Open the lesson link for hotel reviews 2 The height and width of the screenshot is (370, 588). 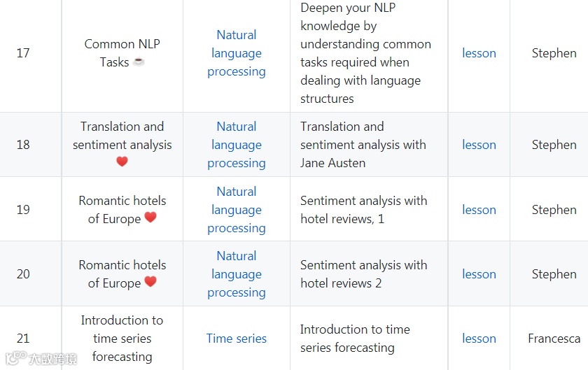[x=479, y=274]
